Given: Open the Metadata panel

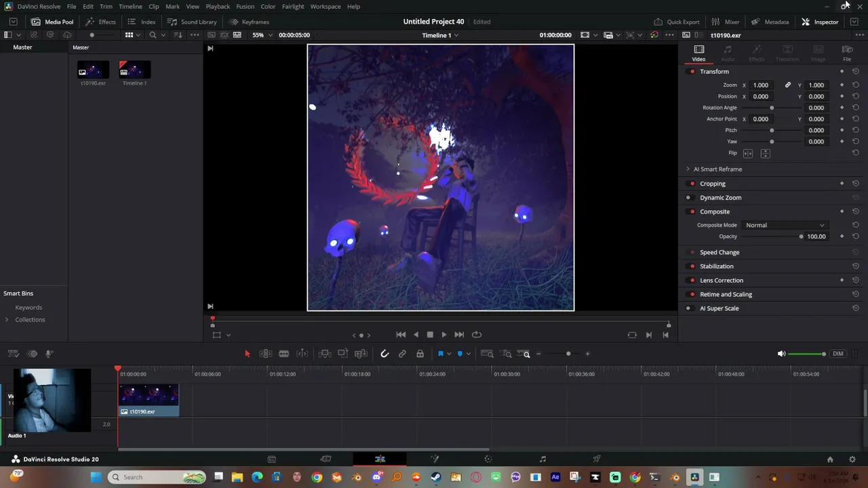Looking at the screenshot, I should 770,22.
